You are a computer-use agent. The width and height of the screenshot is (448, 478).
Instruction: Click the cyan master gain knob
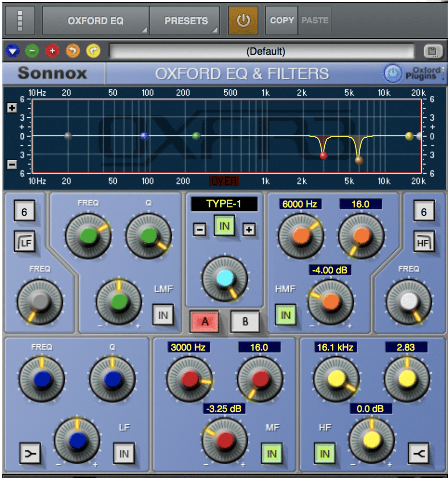coord(225,279)
